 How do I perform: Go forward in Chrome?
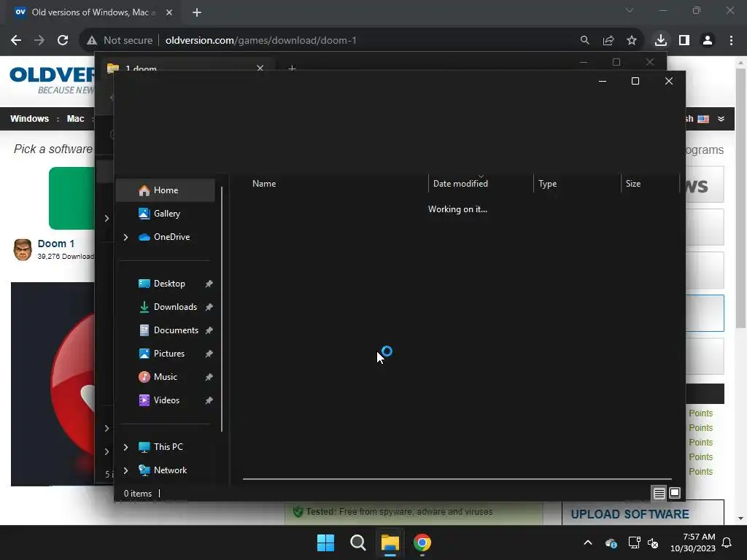[x=39, y=41]
